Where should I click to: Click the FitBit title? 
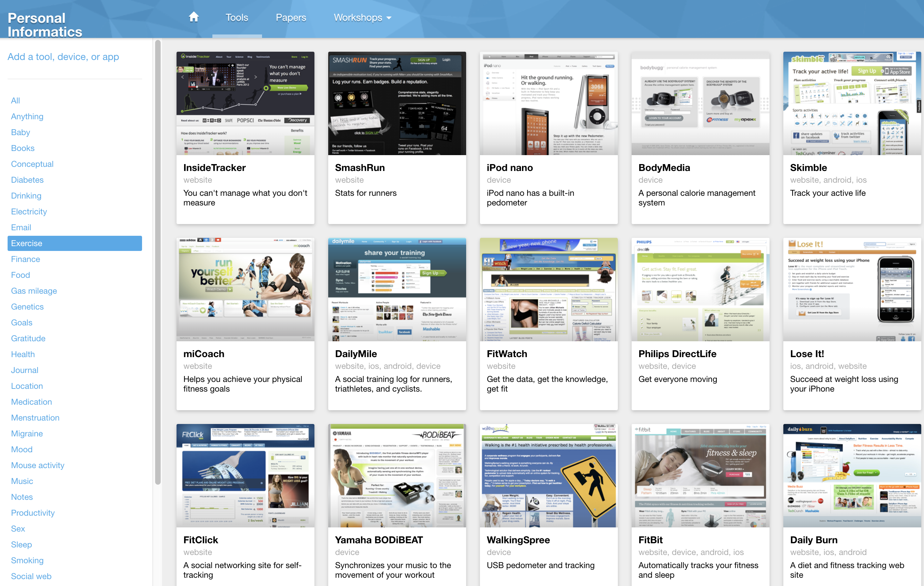(x=651, y=540)
